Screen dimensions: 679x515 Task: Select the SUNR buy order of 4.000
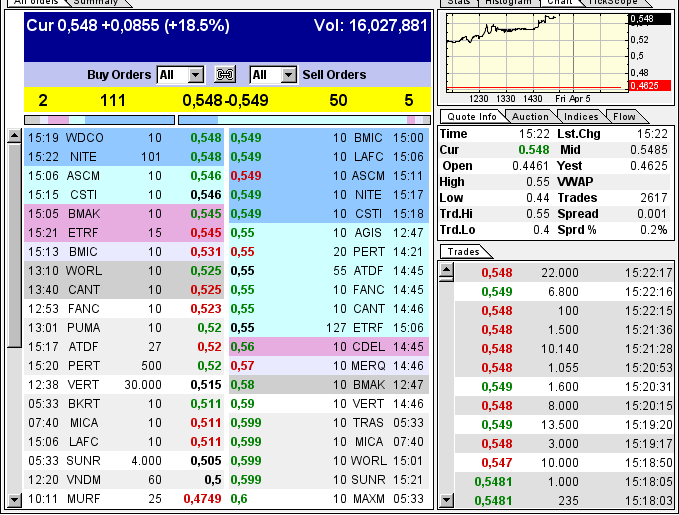[124, 461]
